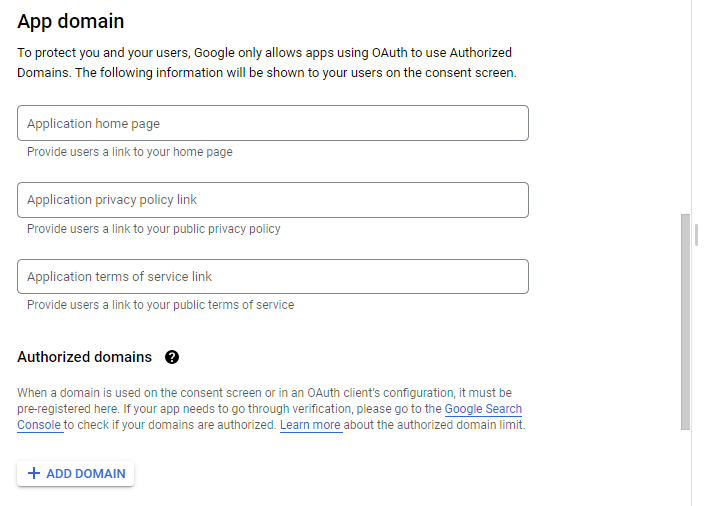Select the Application privacy policy link field
Screen dimensions: 709x506
click(273, 200)
